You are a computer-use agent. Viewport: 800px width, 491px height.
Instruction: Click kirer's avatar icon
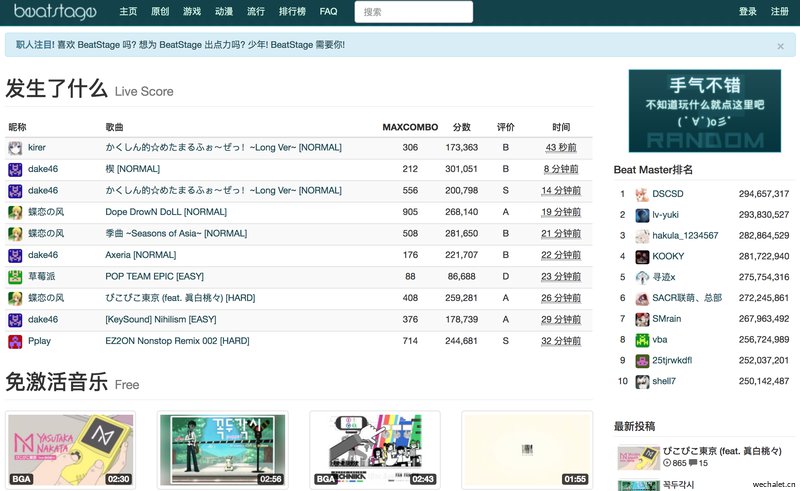pyautogui.click(x=15, y=148)
